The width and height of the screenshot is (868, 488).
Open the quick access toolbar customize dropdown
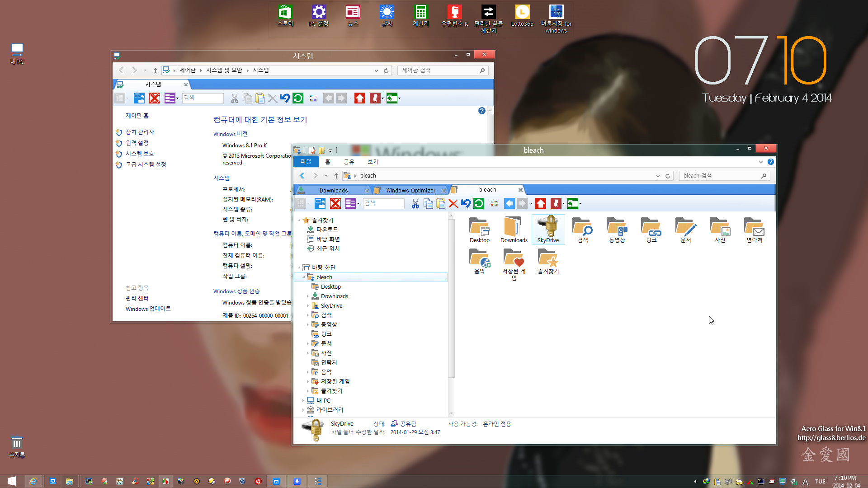coord(330,151)
